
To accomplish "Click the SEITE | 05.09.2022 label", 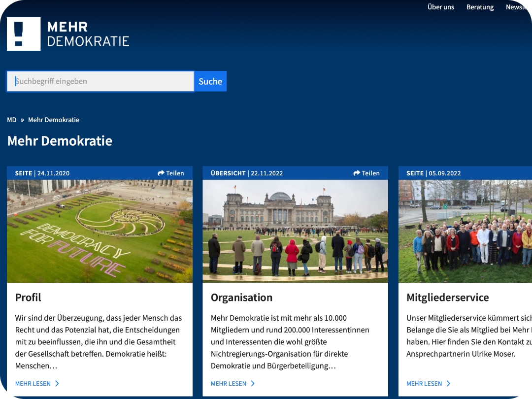I will (433, 173).
